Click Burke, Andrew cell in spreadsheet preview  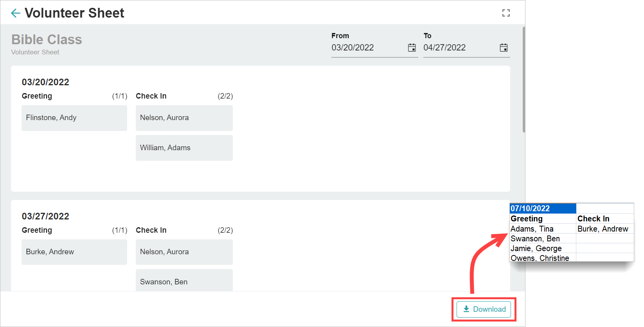[605, 229]
